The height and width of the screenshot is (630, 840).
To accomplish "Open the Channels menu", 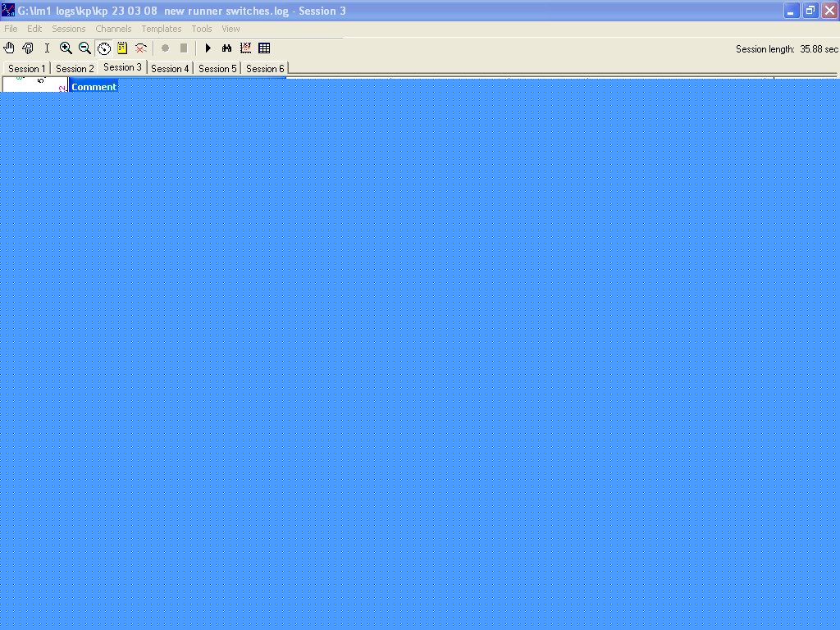I will 113,29.
